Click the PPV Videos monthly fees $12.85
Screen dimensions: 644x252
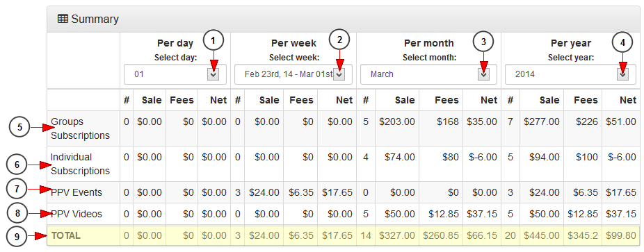[444, 214]
